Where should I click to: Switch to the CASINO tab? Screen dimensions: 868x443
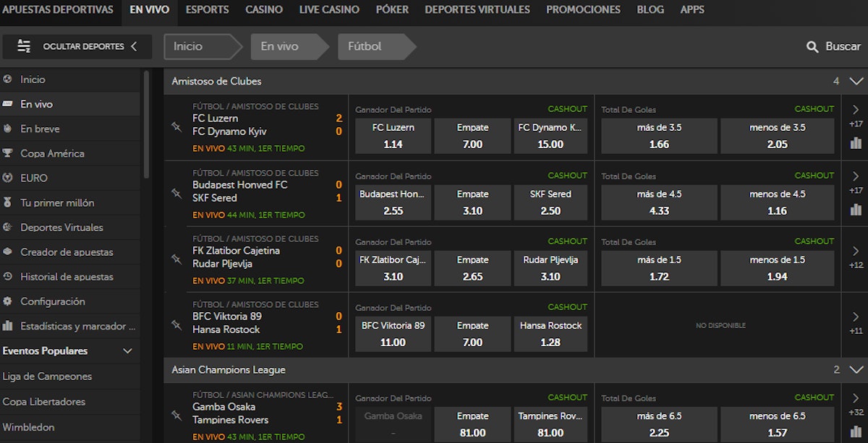click(x=264, y=9)
